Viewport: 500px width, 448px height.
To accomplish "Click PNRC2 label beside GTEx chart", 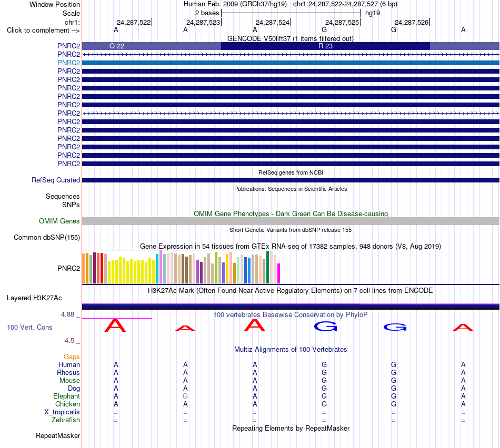I will 68,268.
